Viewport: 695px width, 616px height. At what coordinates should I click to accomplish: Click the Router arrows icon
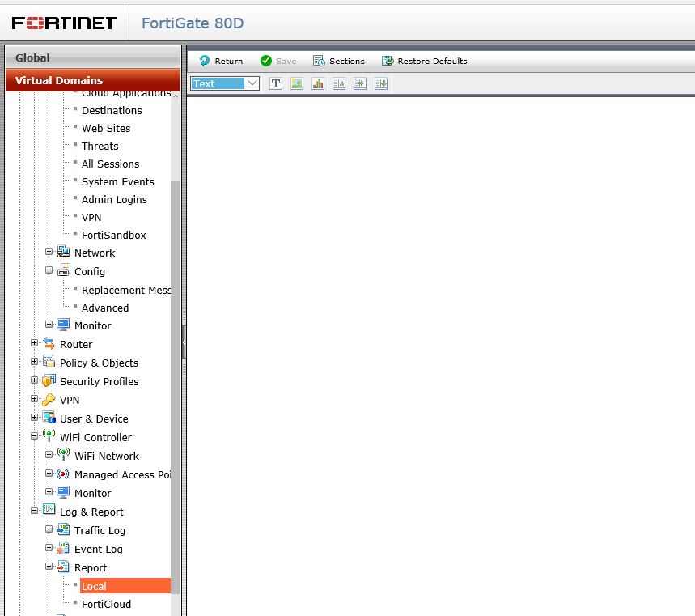(49, 343)
